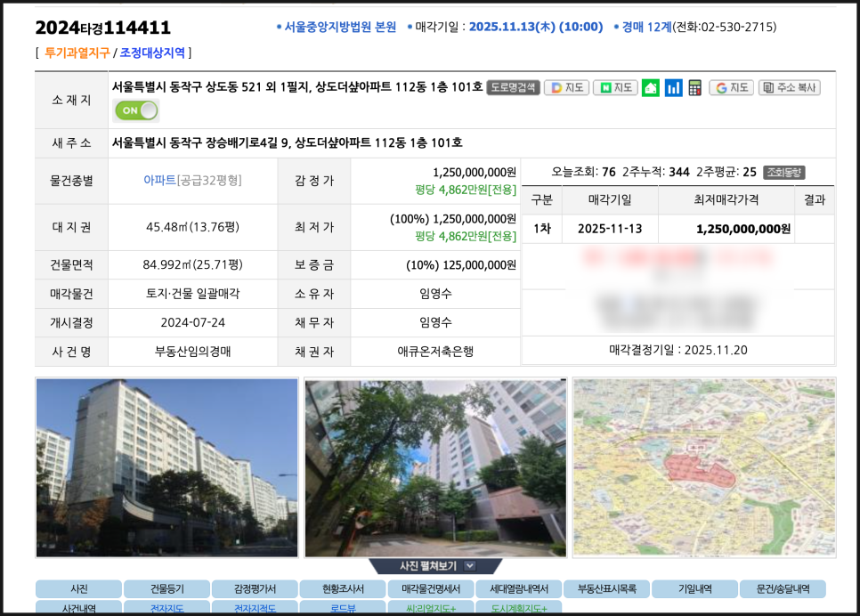Open the middle street-view photo thumbnail
The height and width of the screenshot is (616, 860).
pos(434,466)
